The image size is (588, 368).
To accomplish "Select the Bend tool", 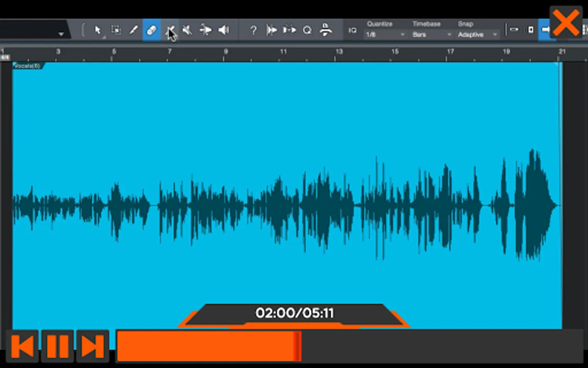I will tap(205, 30).
